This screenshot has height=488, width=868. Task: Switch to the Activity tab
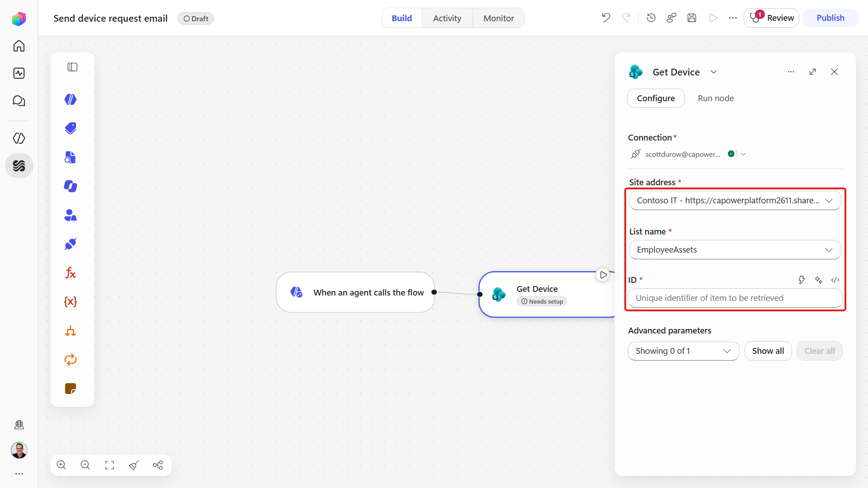447,18
